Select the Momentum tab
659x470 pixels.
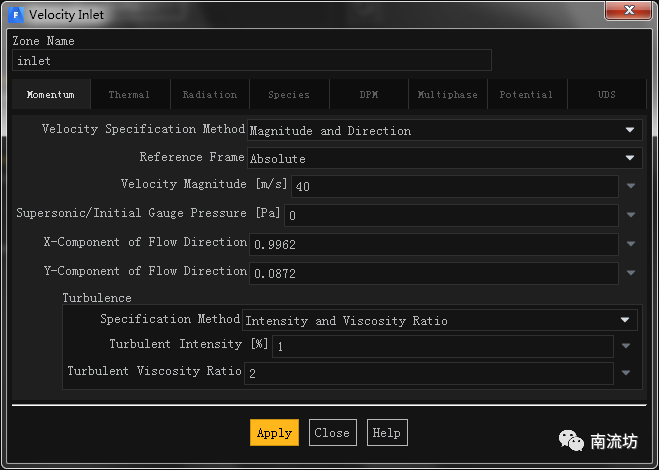click(51, 95)
